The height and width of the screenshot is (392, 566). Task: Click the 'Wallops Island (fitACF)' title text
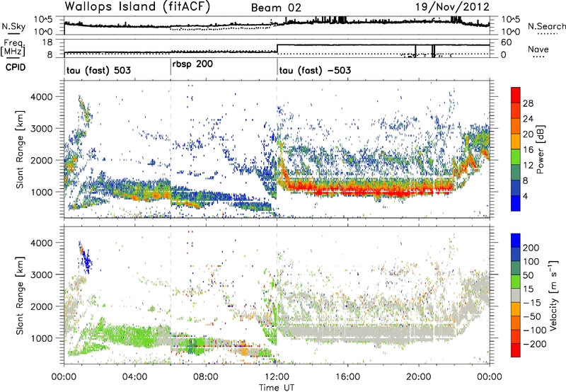[x=137, y=7]
